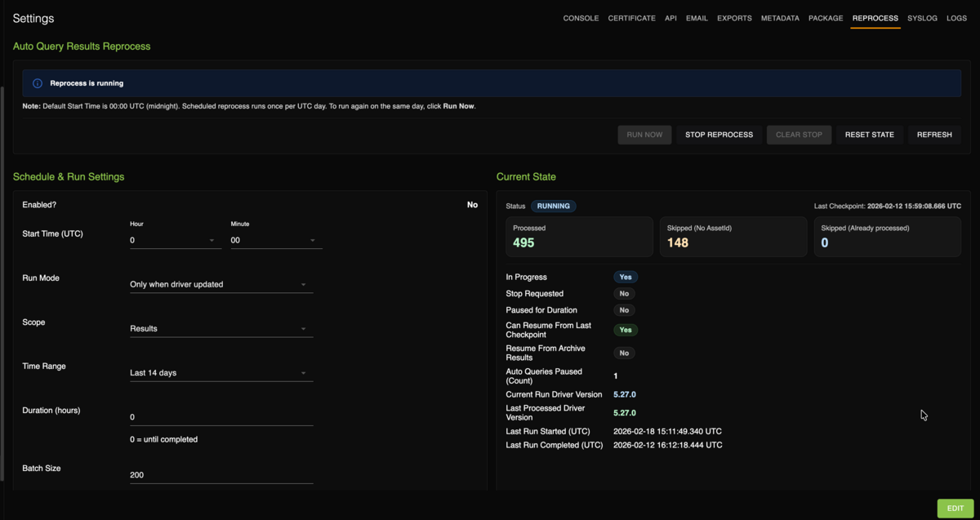Click the Last Run Started timestamp
This screenshot has width=980, height=520.
tap(667, 431)
